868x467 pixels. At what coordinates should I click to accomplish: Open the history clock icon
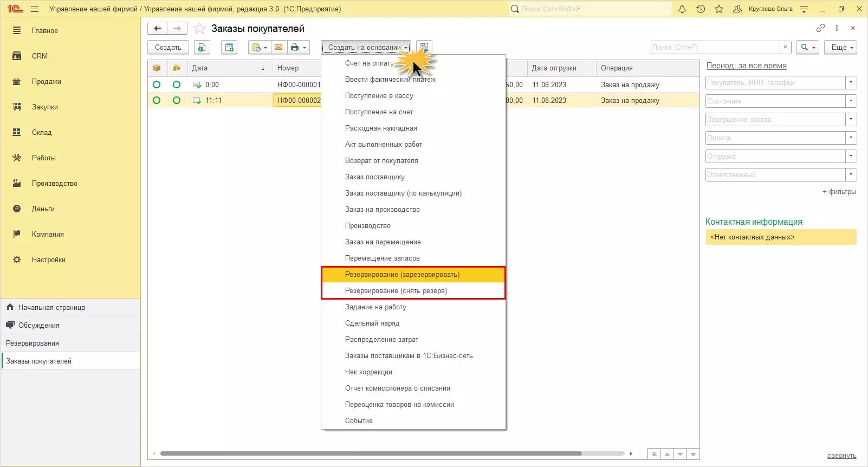click(x=701, y=9)
